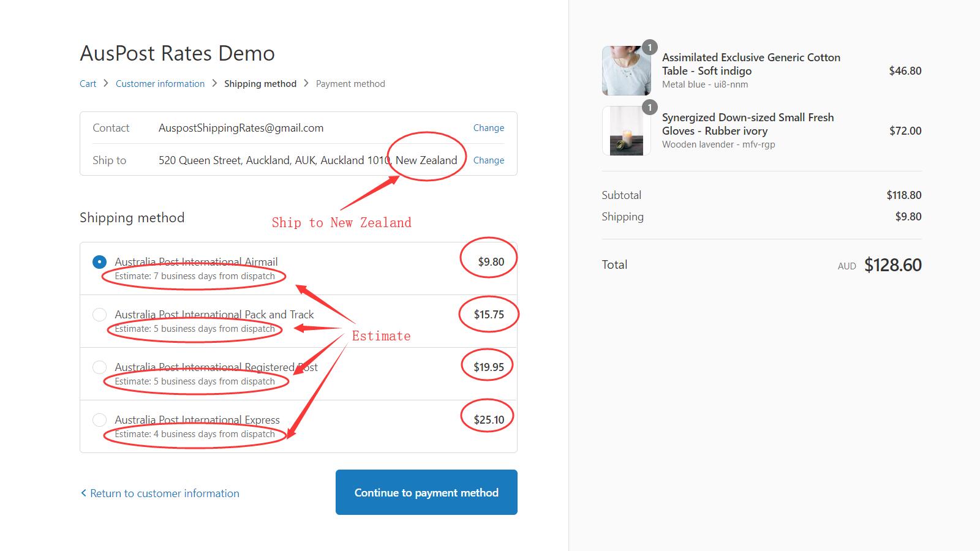980x551 pixels.
Task: Click 'Wooden lavender - mfv-rgp' variant text
Action: pos(718,144)
